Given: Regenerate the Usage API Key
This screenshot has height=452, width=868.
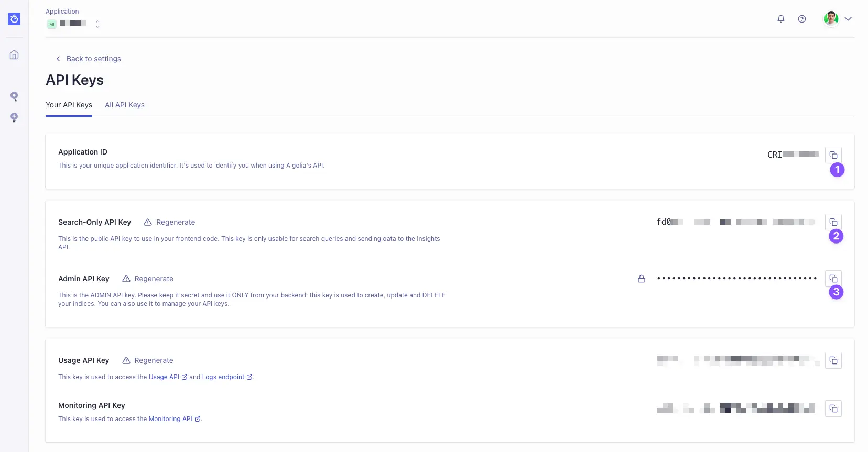Looking at the screenshot, I should click(148, 360).
